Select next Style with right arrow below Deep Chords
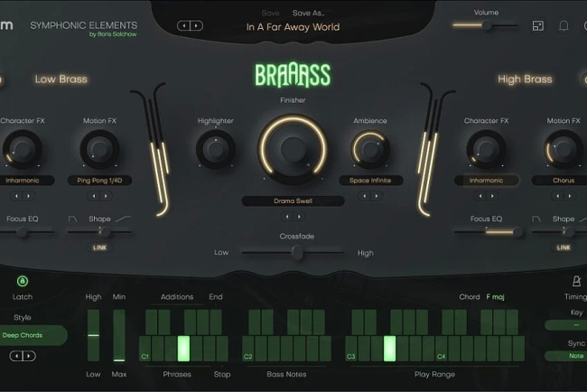This screenshot has width=587, height=392. pyautogui.click(x=29, y=356)
